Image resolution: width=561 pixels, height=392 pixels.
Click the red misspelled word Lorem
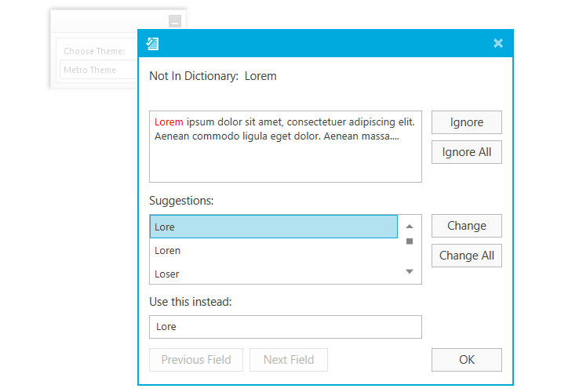169,122
